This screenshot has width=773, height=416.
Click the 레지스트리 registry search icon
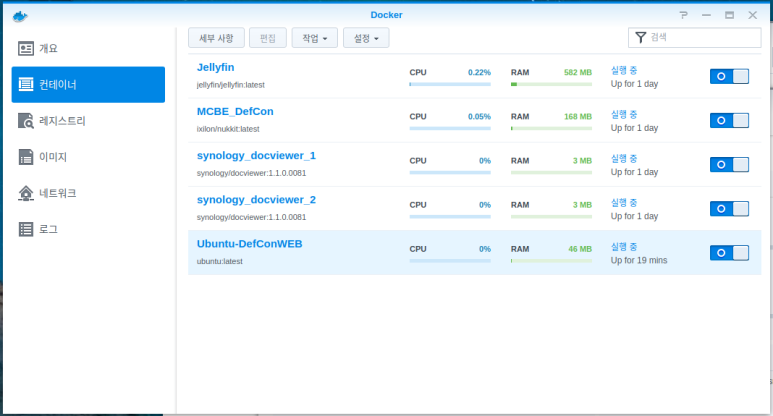click(x=26, y=121)
